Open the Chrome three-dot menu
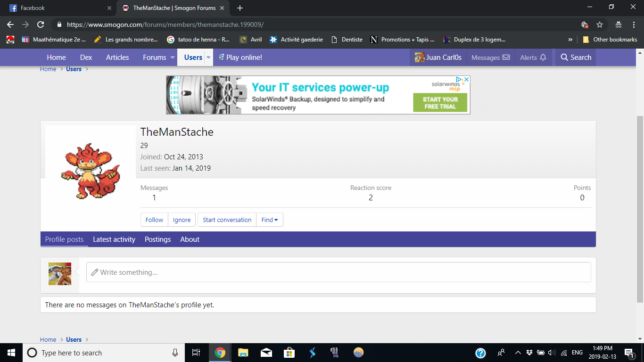Image resolution: width=644 pixels, height=362 pixels. tap(634, 25)
